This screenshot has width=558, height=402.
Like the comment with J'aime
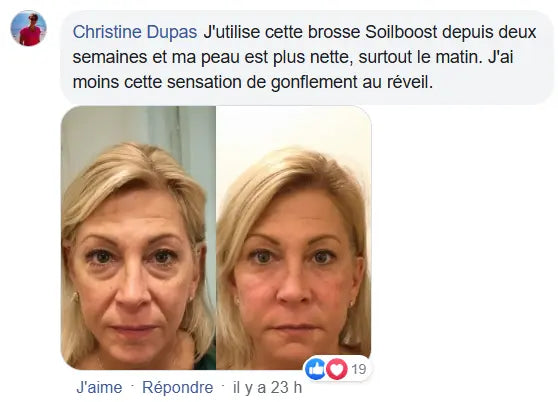[99, 388]
